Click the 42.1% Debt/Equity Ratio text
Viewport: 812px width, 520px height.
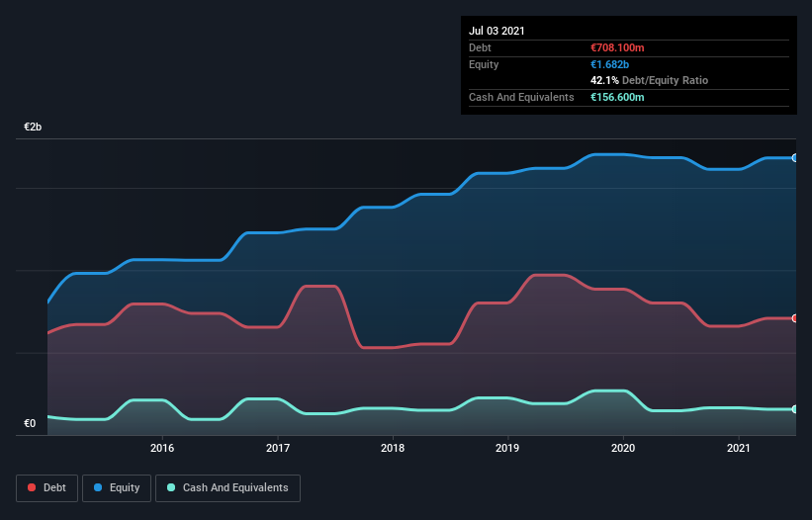click(650, 80)
